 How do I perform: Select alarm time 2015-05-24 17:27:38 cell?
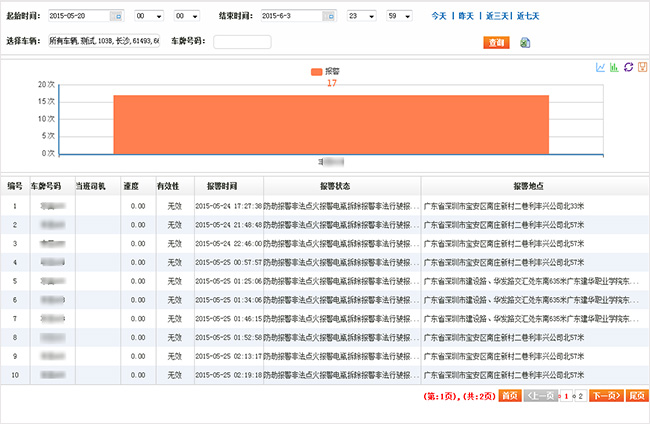228,206
